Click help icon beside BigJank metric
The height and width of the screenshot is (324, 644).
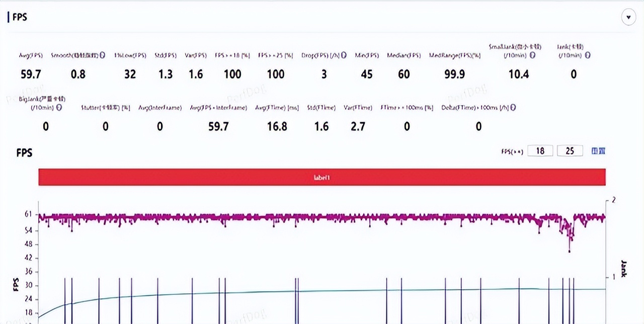tap(59, 108)
